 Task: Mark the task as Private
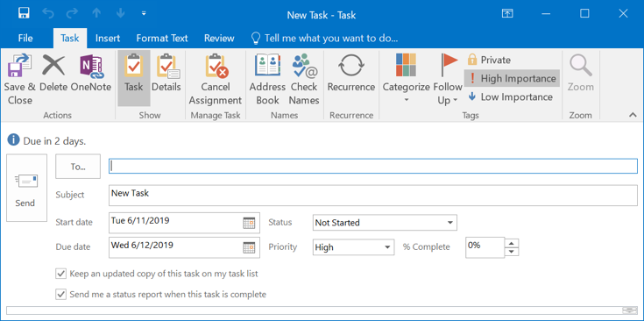489,60
